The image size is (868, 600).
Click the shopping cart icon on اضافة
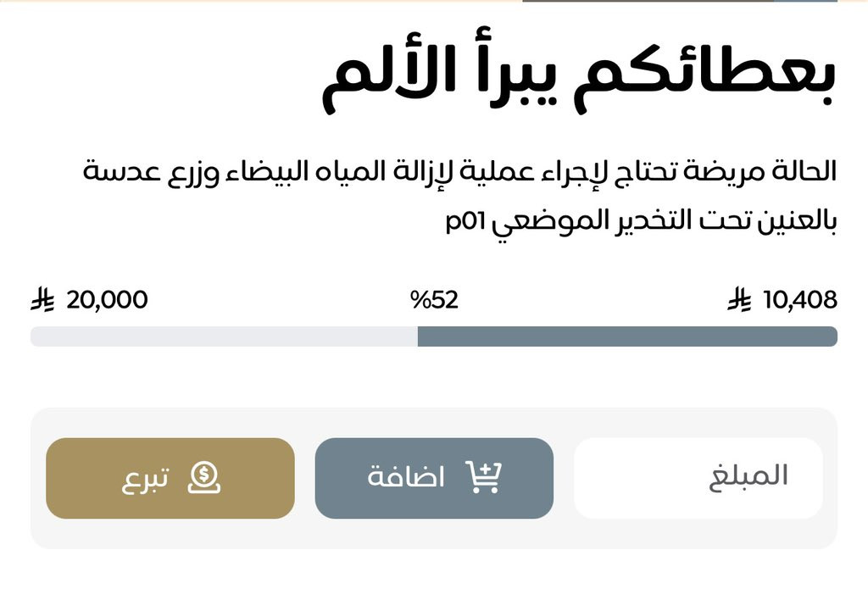[x=483, y=477]
